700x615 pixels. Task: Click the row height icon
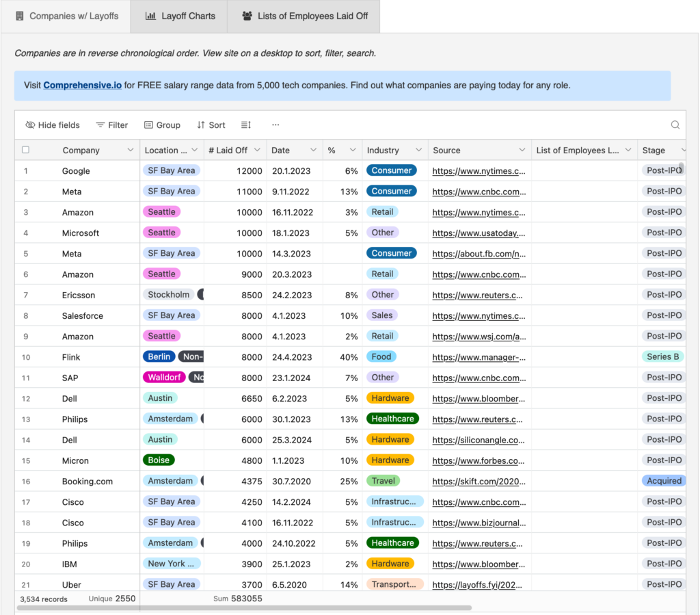[x=246, y=125]
